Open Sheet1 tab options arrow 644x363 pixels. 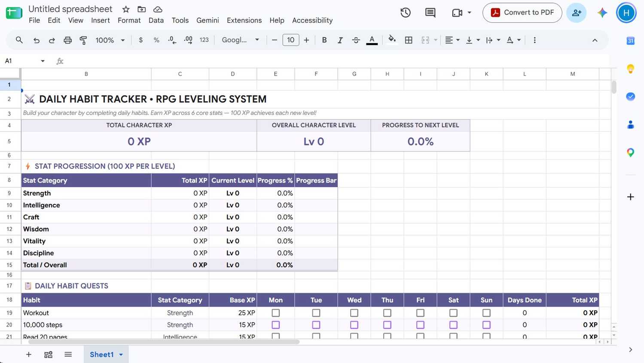(x=121, y=354)
